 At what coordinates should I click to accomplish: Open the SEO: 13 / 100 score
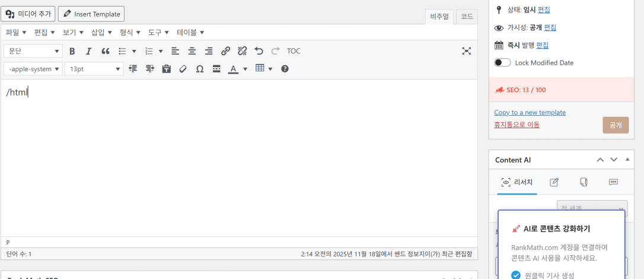(x=527, y=90)
